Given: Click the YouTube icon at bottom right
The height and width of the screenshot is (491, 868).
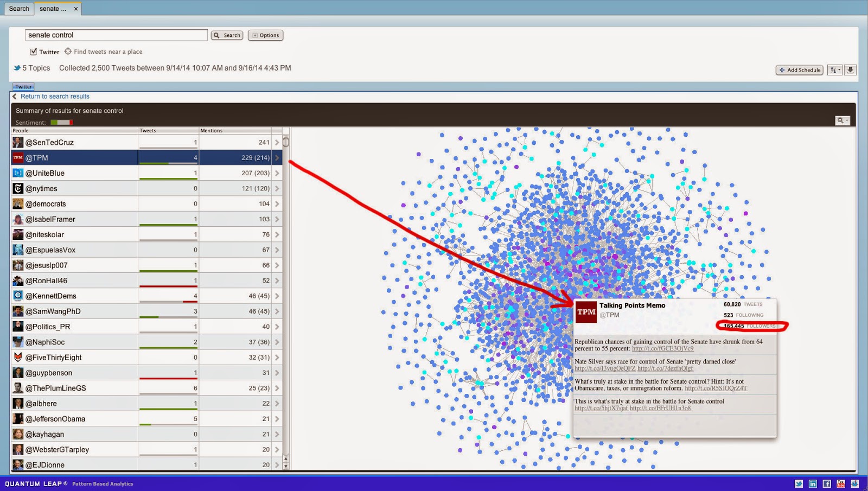Looking at the screenshot, I should click(841, 483).
